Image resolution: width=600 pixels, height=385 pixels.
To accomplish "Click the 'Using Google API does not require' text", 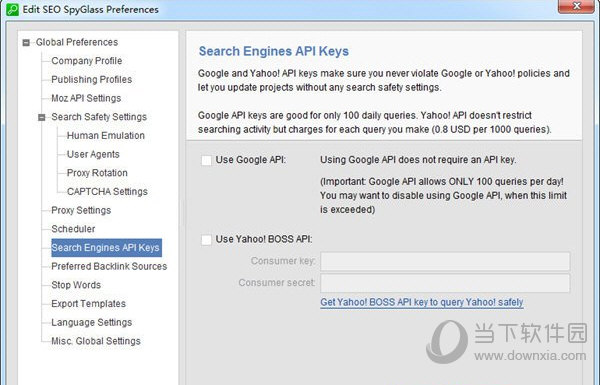I will point(418,160).
